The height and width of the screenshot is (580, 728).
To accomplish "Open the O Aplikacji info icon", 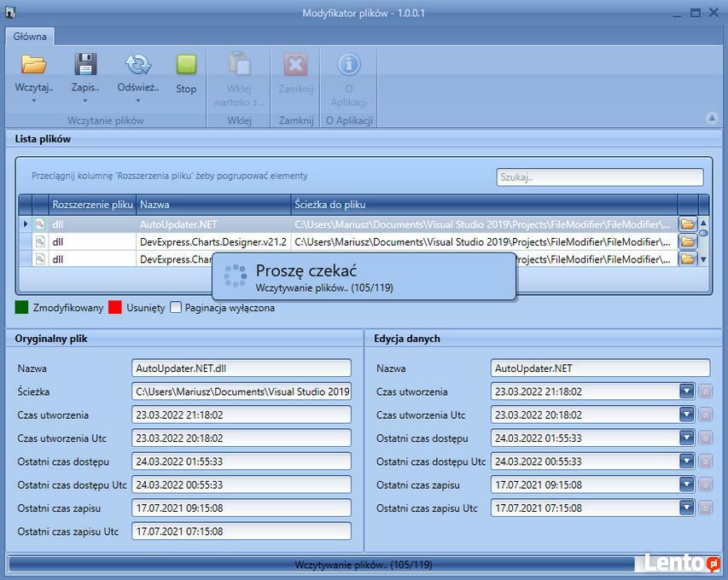I will (x=348, y=65).
